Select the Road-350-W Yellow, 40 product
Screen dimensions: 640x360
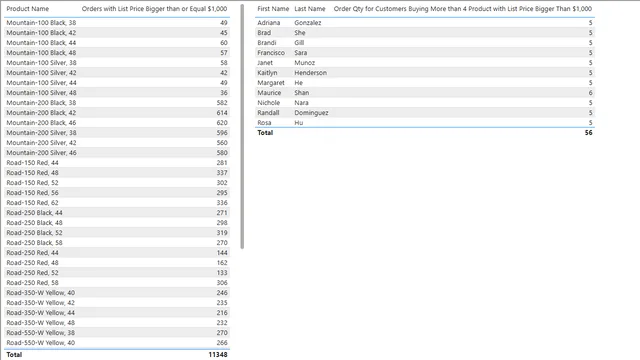40,293
